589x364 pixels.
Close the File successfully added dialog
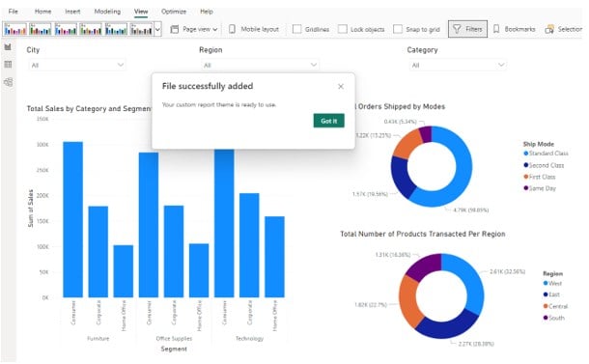341,86
